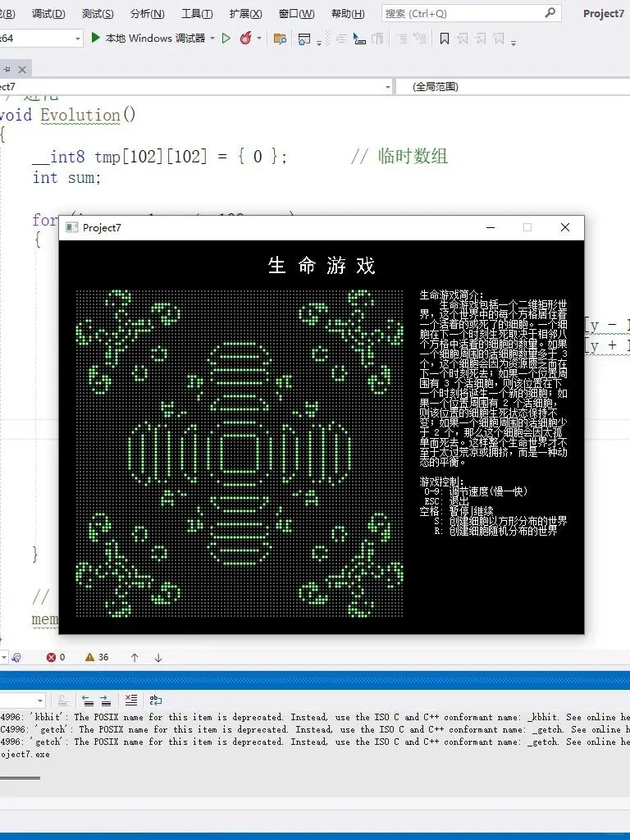
Task: Jump to previous issue up arrow
Action: pyautogui.click(x=135, y=657)
